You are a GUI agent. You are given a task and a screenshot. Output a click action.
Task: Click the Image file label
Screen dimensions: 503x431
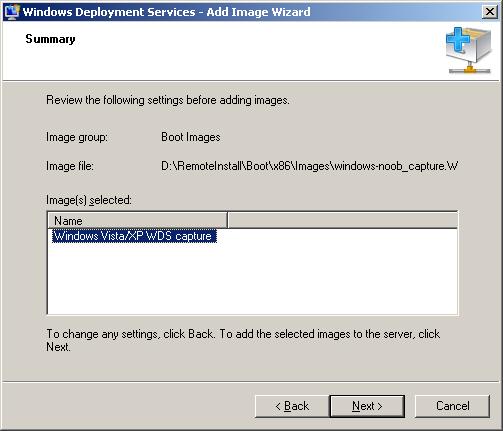point(70,166)
